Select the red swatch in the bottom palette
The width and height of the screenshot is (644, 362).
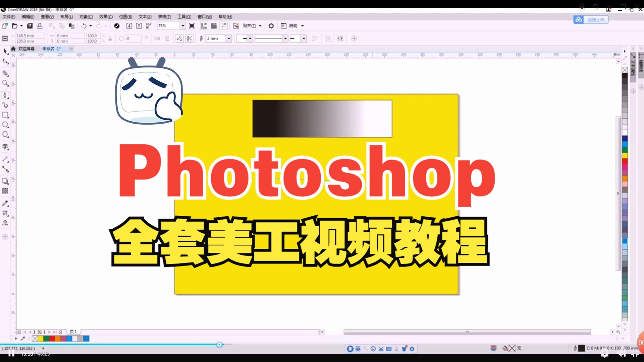click(52, 339)
